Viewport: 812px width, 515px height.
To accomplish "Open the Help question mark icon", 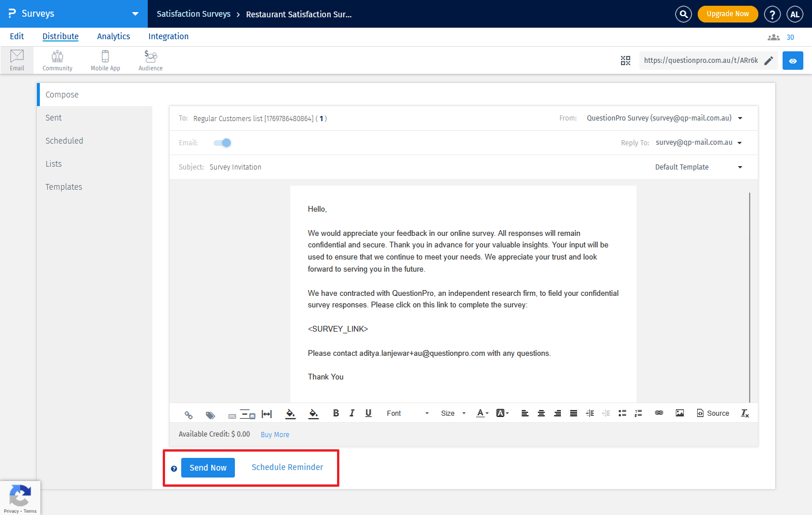I will point(772,14).
